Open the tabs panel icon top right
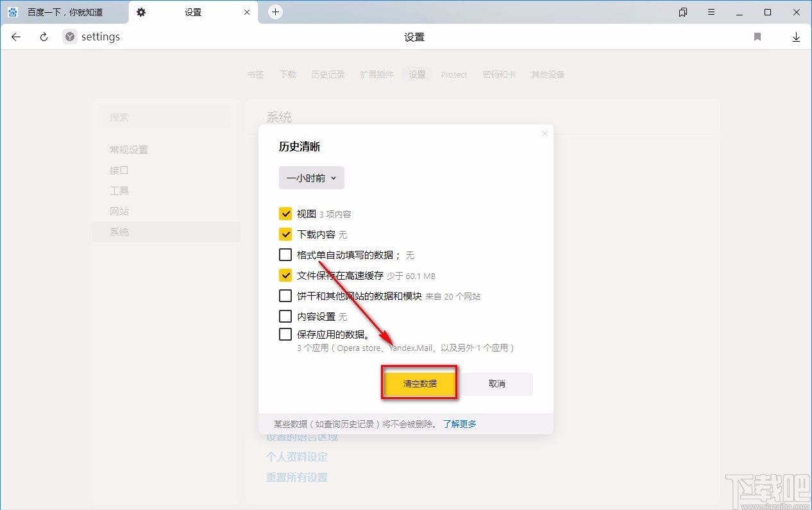Screen dimensions: 812x510 pos(682,12)
